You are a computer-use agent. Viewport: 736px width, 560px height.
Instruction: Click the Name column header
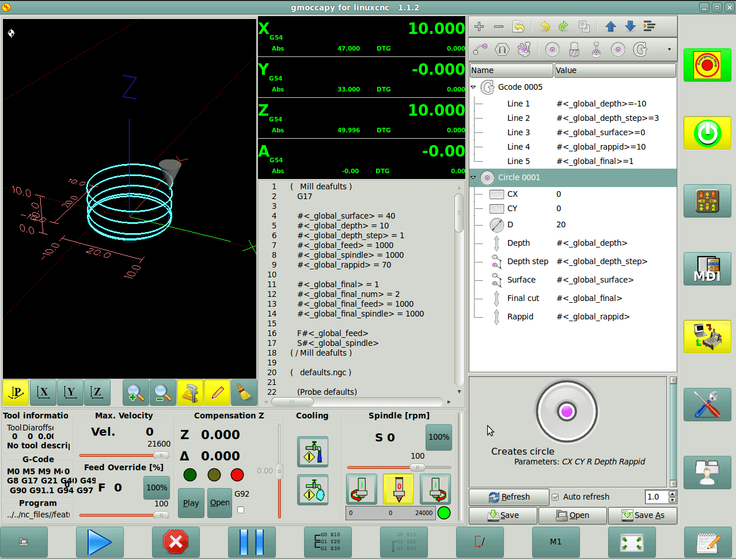(511, 70)
